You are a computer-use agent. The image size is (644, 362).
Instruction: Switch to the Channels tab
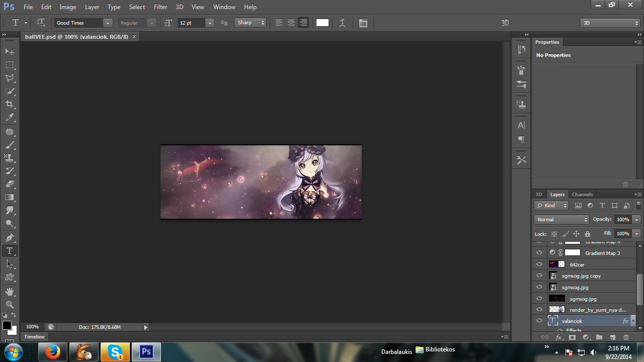point(582,195)
